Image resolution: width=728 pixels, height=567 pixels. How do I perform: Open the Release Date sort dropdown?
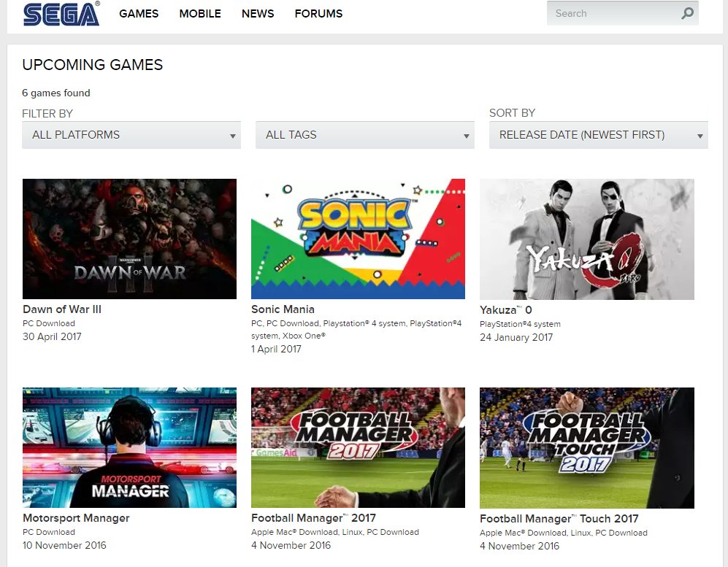(598, 135)
